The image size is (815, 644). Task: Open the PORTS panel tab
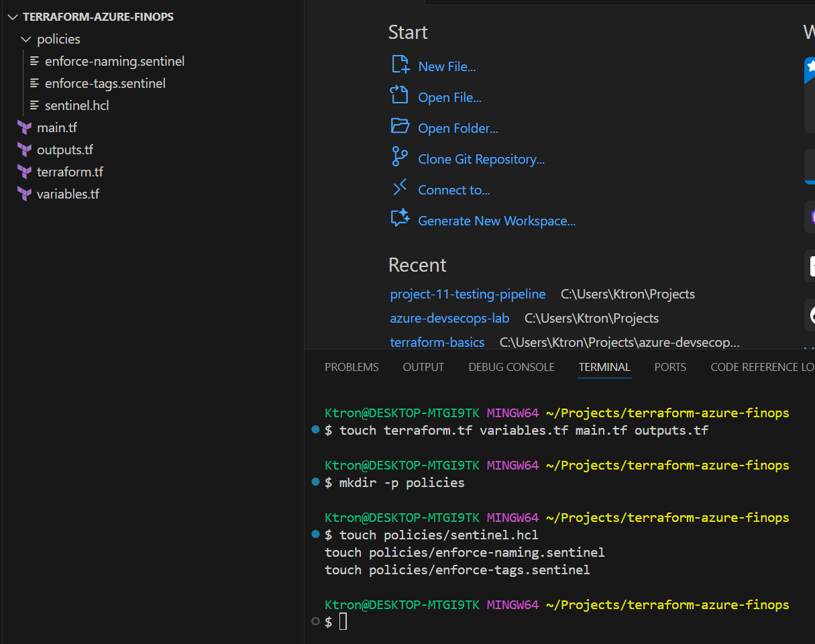(670, 367)
